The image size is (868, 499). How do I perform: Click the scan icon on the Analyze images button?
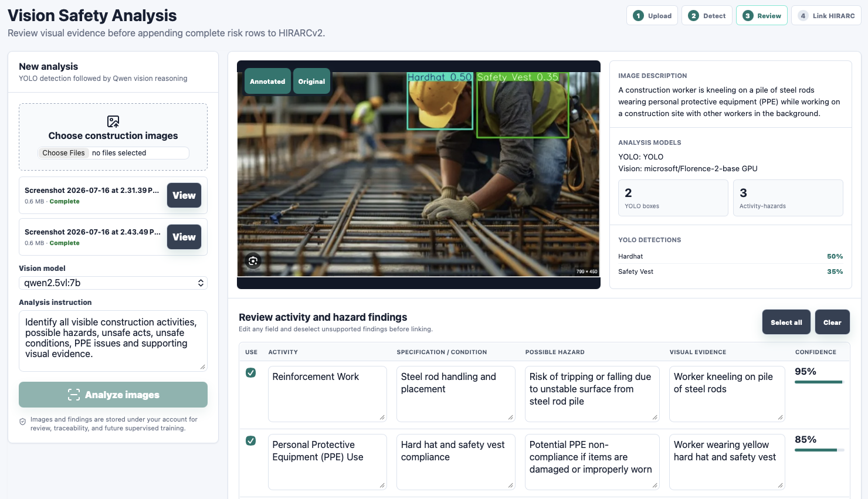pyautogui.click(x=74, y=395)
